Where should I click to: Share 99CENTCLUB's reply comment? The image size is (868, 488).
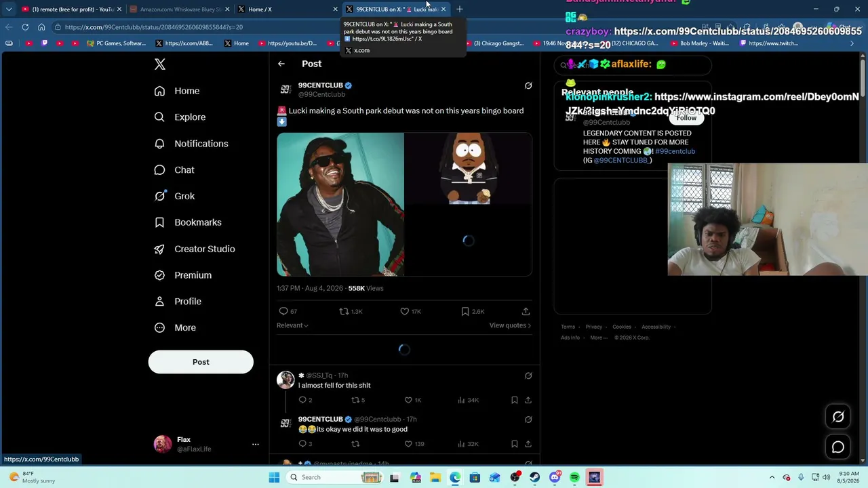528,444
